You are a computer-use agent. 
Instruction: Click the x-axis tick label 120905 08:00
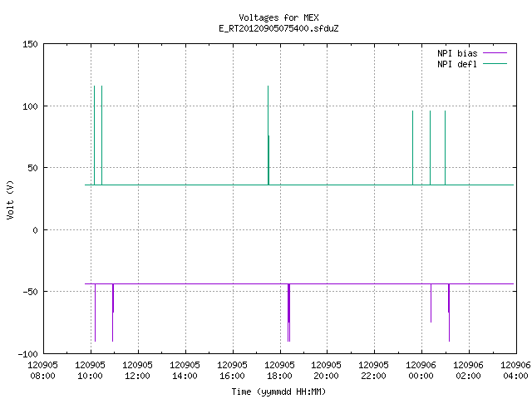click(42, 370)
